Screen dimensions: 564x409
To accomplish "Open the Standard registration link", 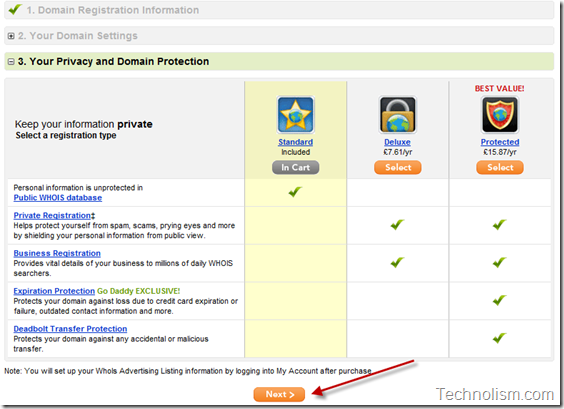I will 295,142.
